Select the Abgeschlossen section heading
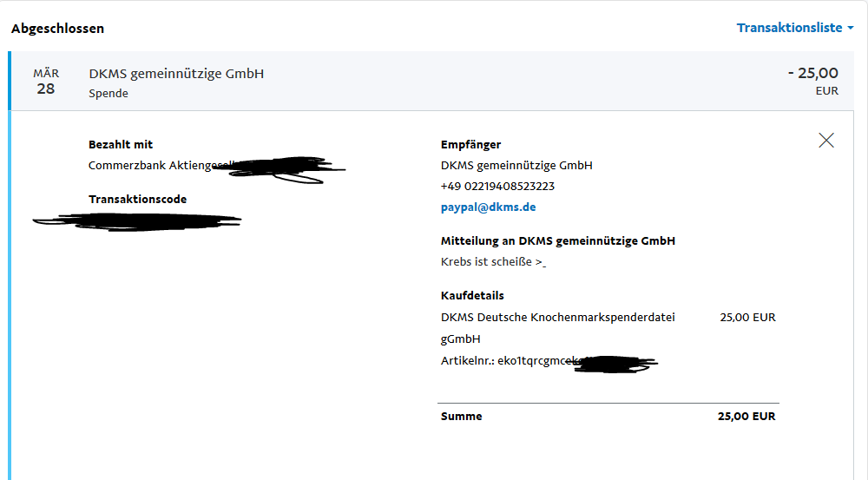 tap(57, 29)
